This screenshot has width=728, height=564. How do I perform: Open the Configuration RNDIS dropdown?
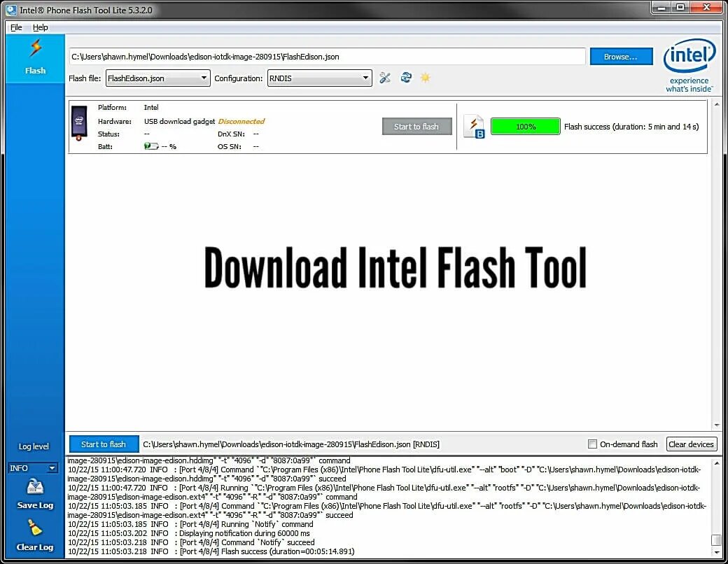pos(319,78)
